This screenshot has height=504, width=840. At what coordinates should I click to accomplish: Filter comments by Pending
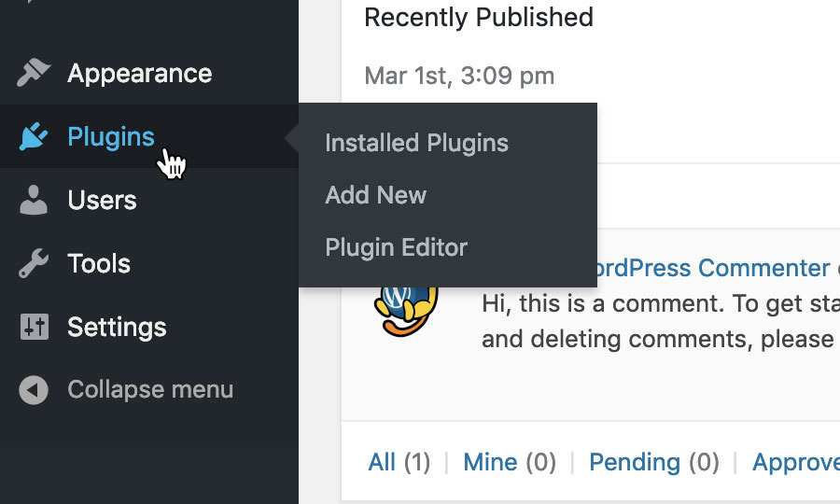tap(635, 462)
